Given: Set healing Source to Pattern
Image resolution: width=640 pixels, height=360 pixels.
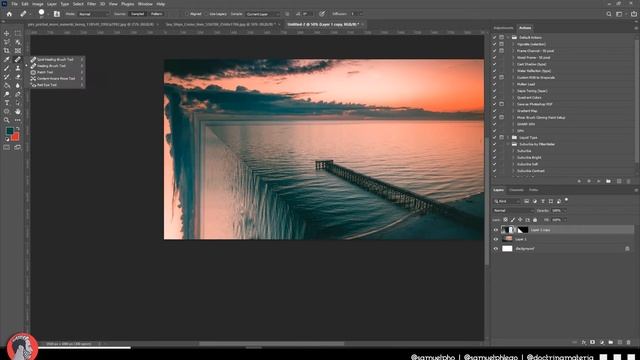Looking at the screenshot, I should pos(156,14).
